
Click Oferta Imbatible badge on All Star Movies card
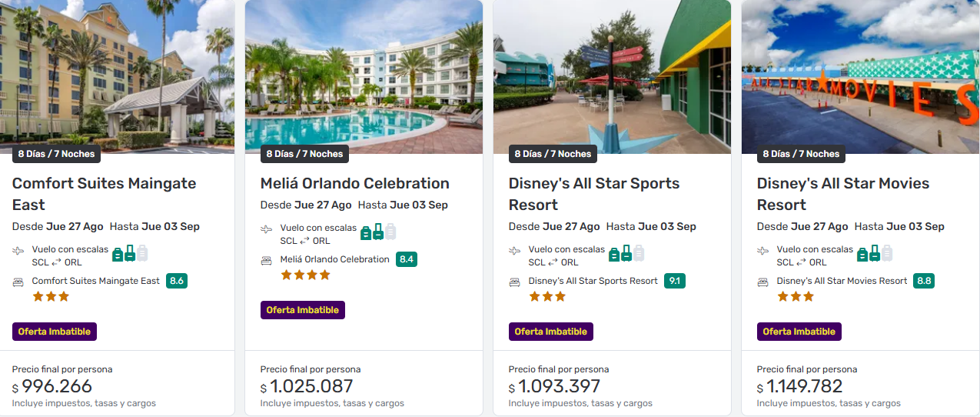[x=799, y=332]
